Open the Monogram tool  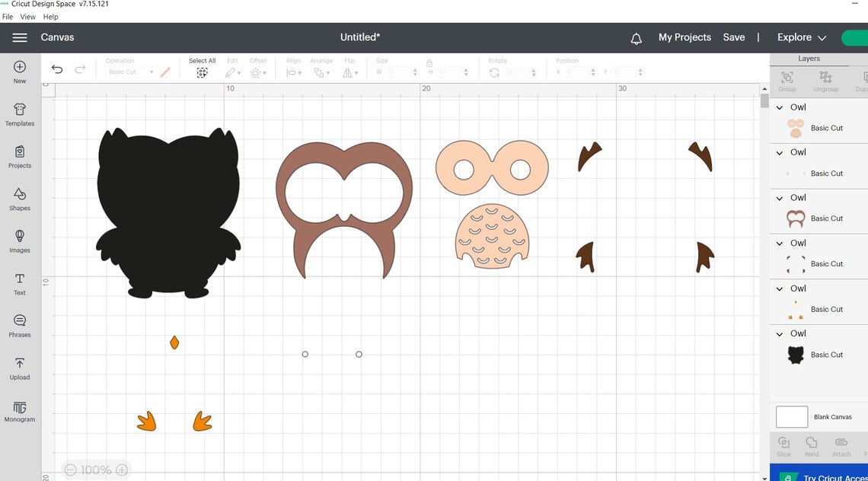tap(19, 410)
